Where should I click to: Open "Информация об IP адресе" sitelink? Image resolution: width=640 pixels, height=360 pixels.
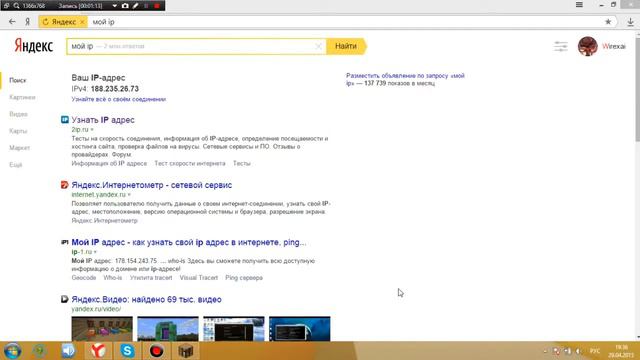pos(109,163)
